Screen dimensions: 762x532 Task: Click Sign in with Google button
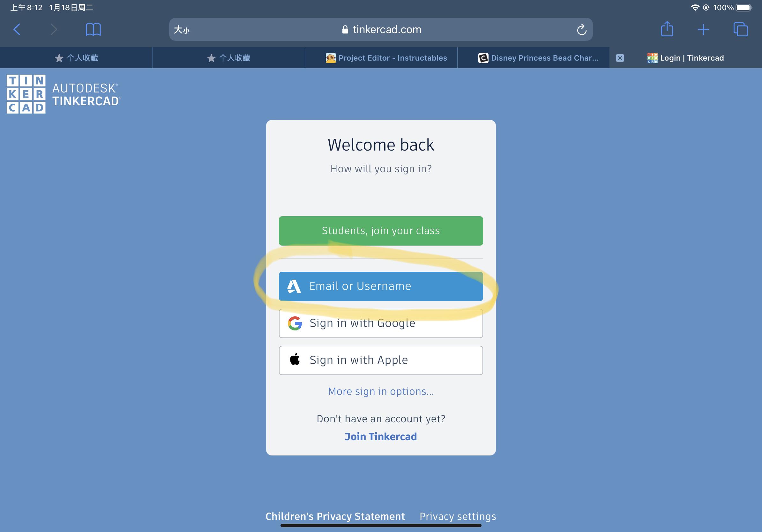381,323
